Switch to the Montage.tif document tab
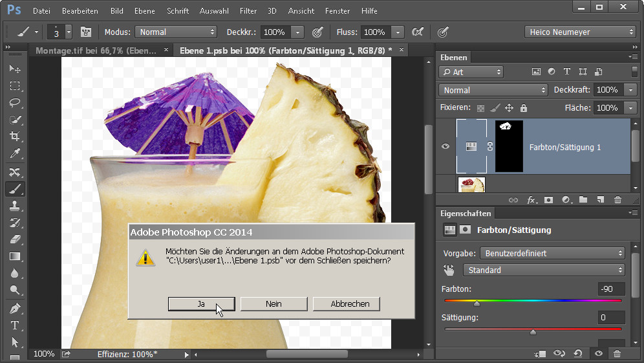The width and height of the screenshot is (644, 363). click(x=96, y=50)
